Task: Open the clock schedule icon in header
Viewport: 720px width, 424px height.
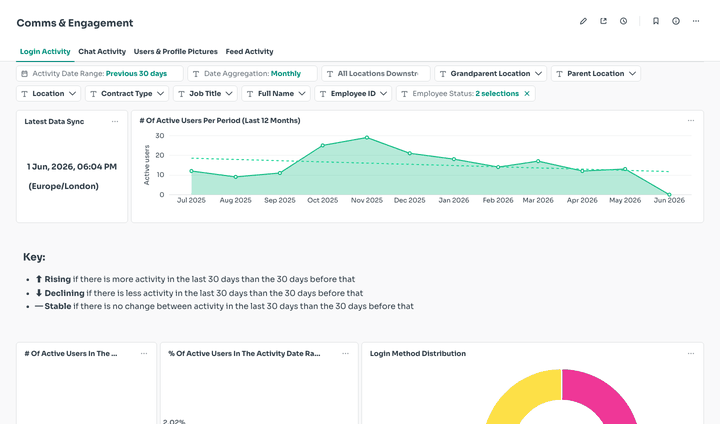Action: coord(624,21)
